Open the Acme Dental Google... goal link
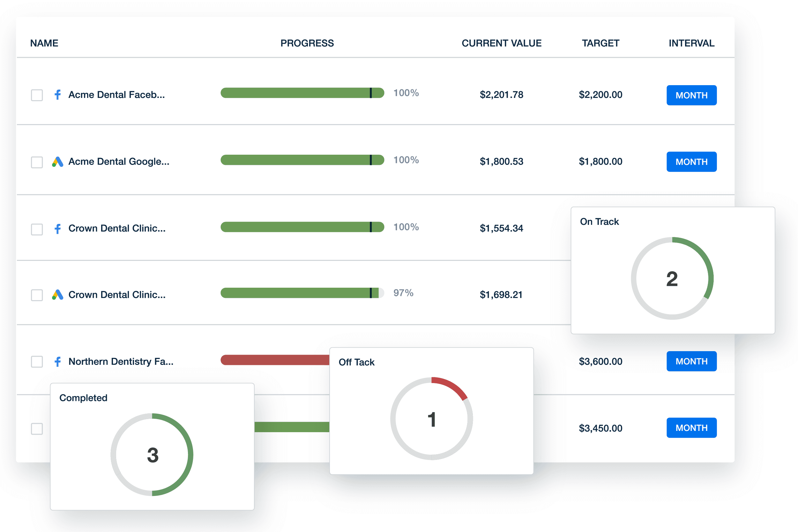 (118, 161)
